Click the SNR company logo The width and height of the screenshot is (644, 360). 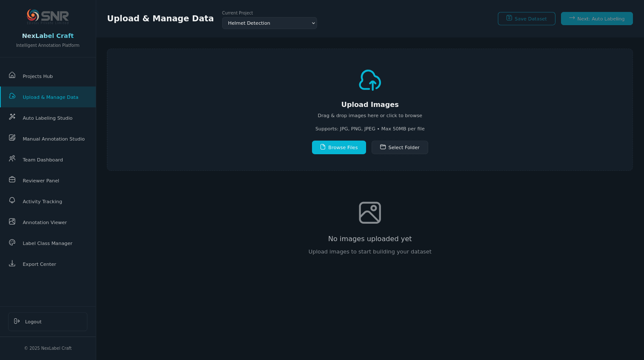pyautogui.click(x=48, y=17)
